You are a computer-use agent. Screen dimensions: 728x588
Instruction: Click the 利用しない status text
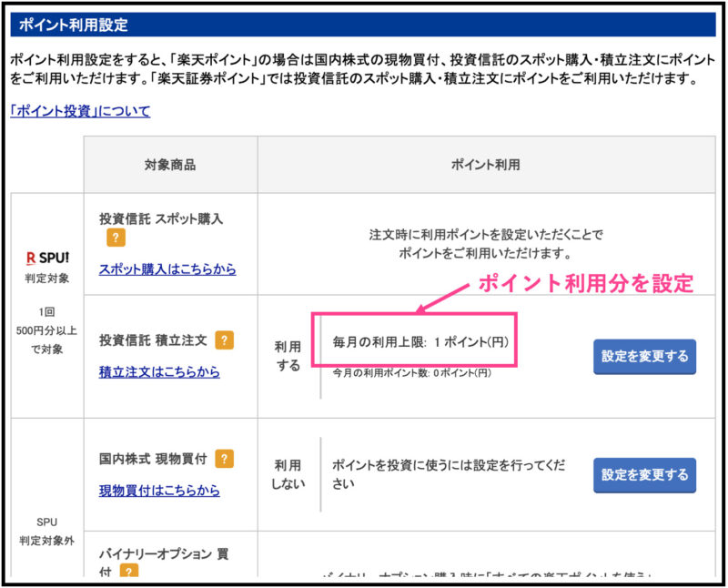tap(288, 474)
